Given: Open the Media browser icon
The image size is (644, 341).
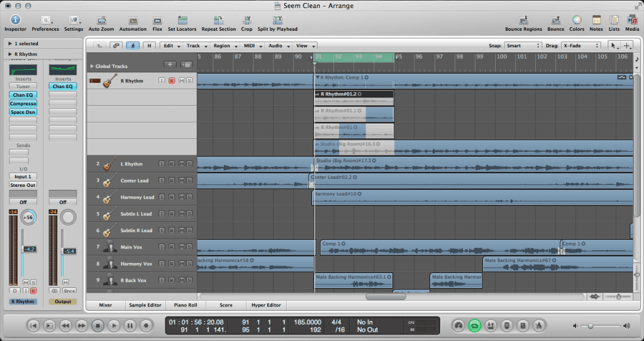Looking at the screenshot, I should point(631,21).
